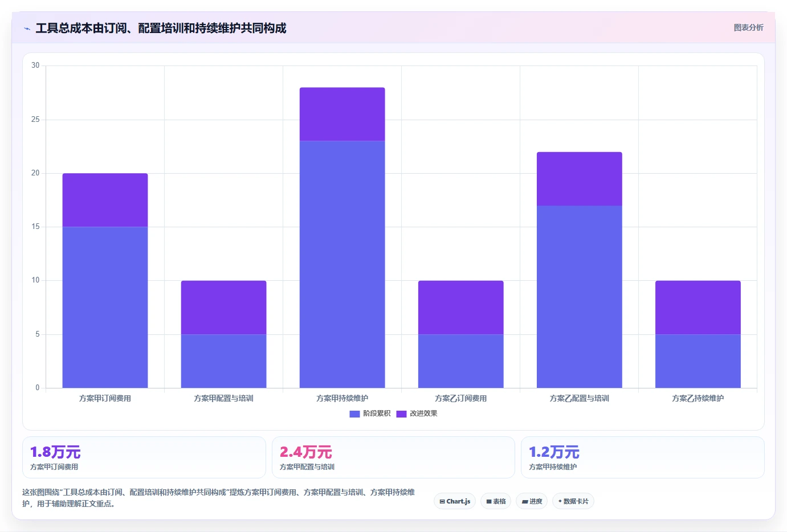The image size is (787, 532).
Task: Toggle the 阶段累积 legend item
Action: (x=370, y=414)
